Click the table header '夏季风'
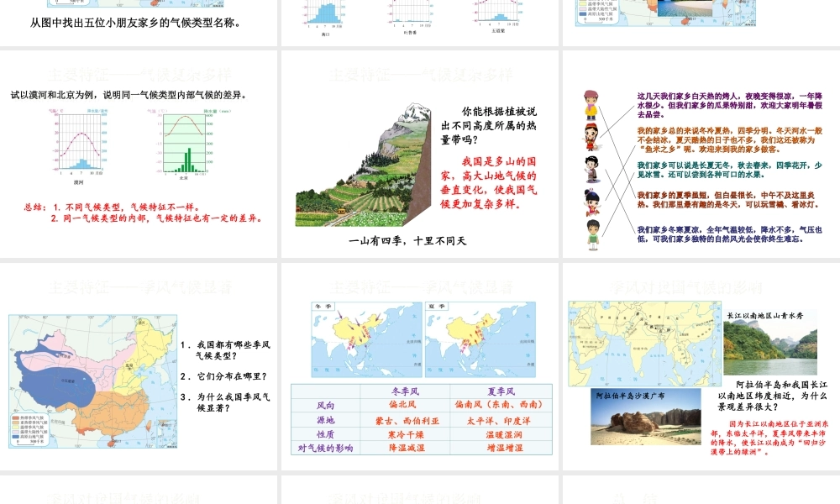Image resolution: width=840 pixels, height=504 pixels. pos(501,391)
